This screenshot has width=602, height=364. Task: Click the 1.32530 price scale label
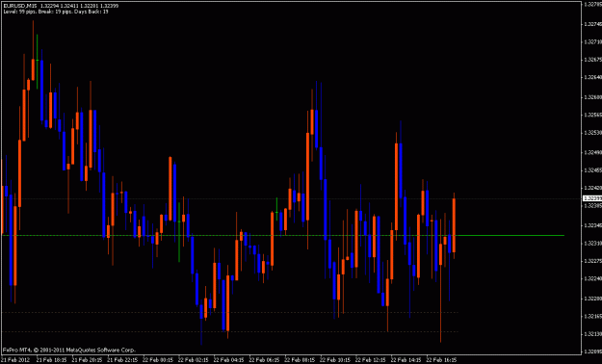pyautogui.click(x=592, y=133)
